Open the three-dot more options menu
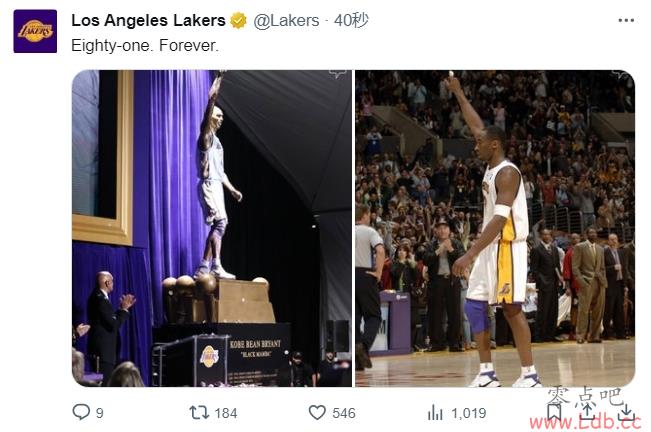 626,20
